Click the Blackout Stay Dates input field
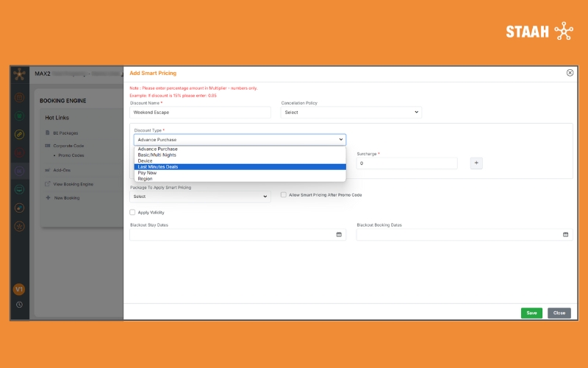Viewport: 588px width, 368px height. click(x=237, y=235)
